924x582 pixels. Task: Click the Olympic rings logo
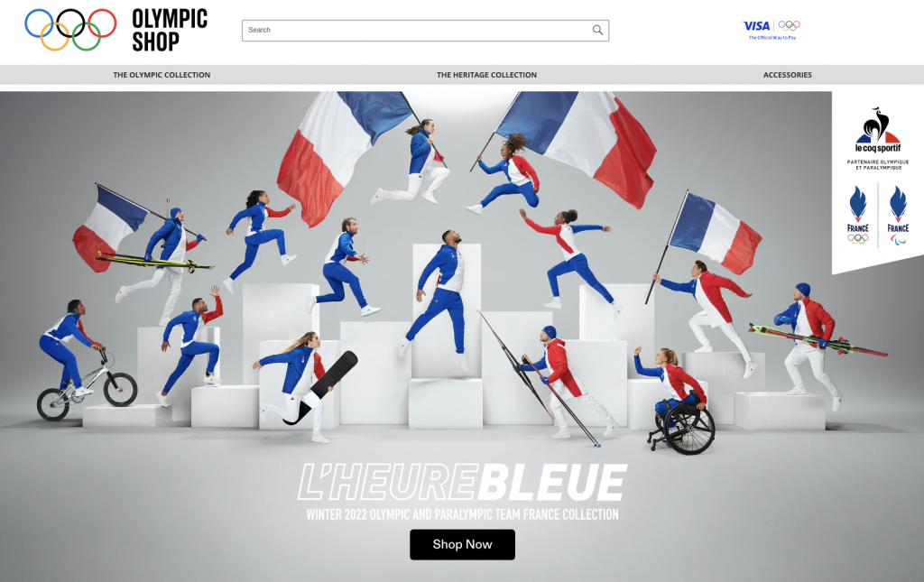click(70, 30)
